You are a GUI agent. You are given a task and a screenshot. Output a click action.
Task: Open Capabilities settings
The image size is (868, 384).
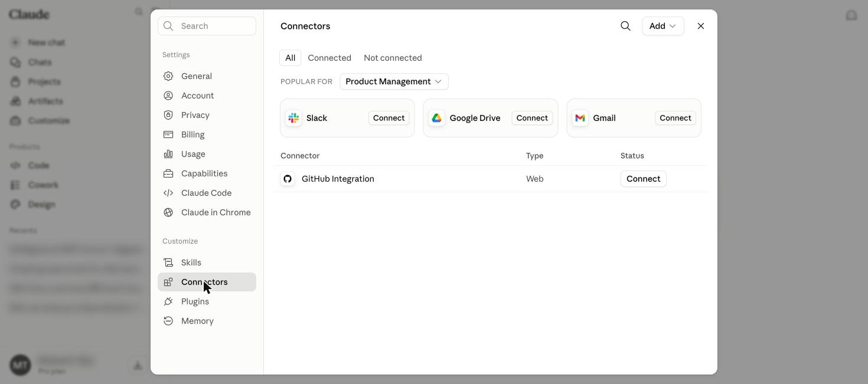pyautogui.click(x=207, y=173)
